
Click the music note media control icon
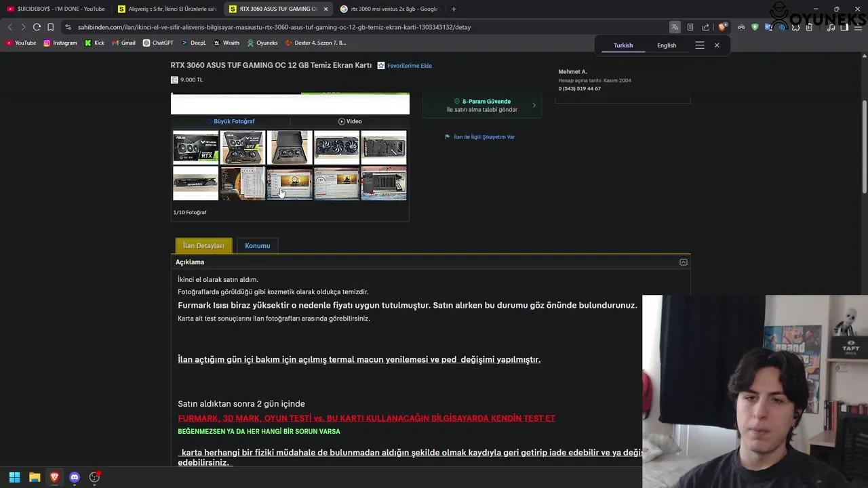click(831, 27)
